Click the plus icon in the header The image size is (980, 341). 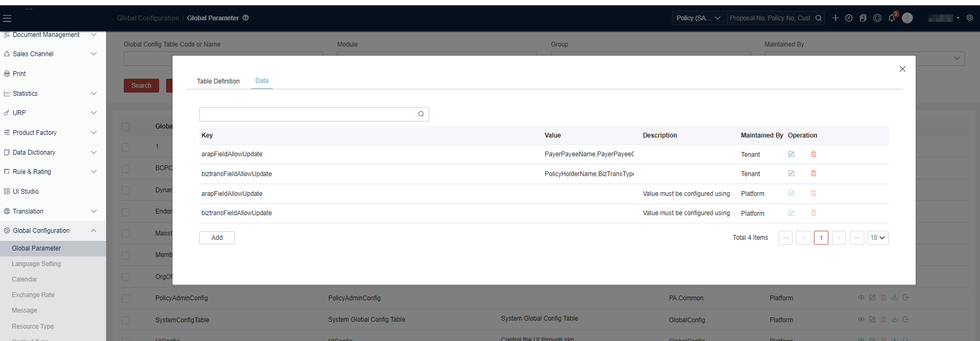835,18
